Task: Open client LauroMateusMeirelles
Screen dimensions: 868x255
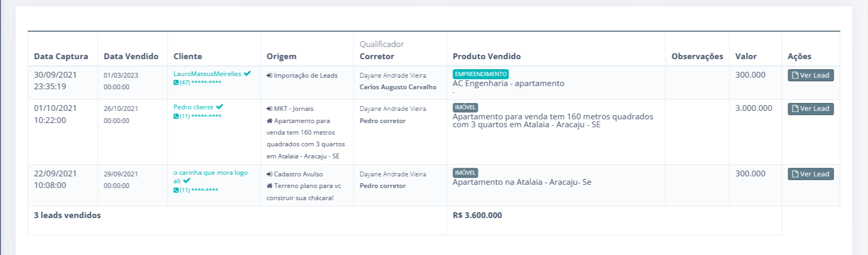Action: coord(207,74)
